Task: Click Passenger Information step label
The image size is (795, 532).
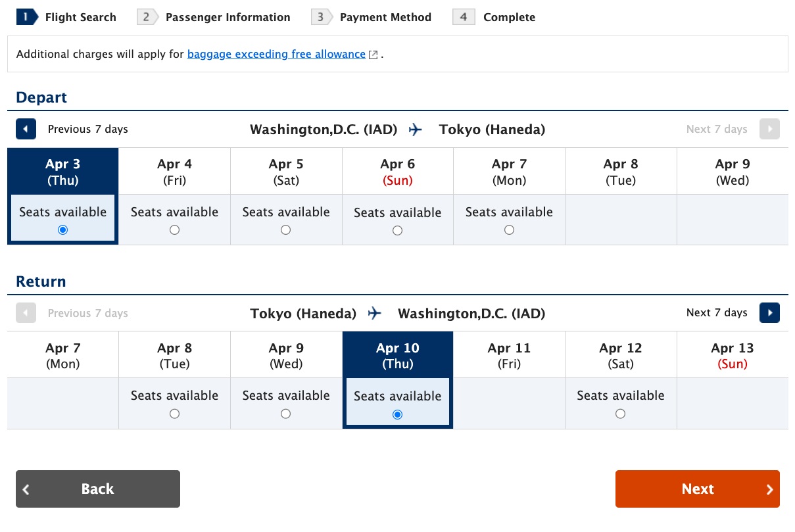Action: [228, 18]
